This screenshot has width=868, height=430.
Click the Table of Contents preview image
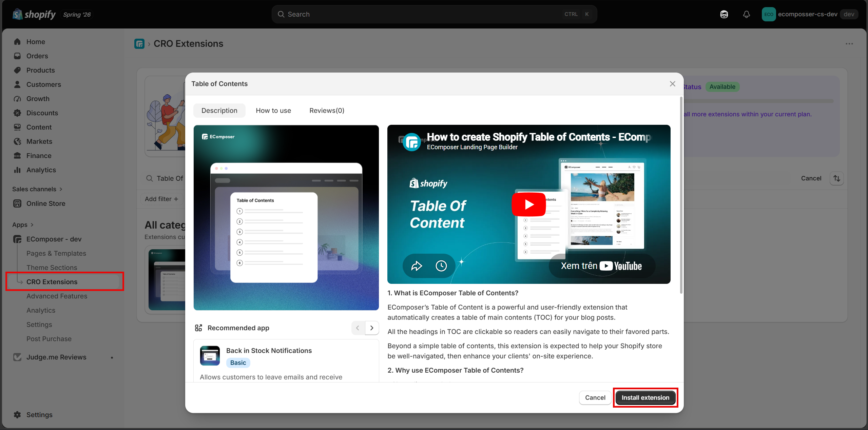(x=286, y=218)
